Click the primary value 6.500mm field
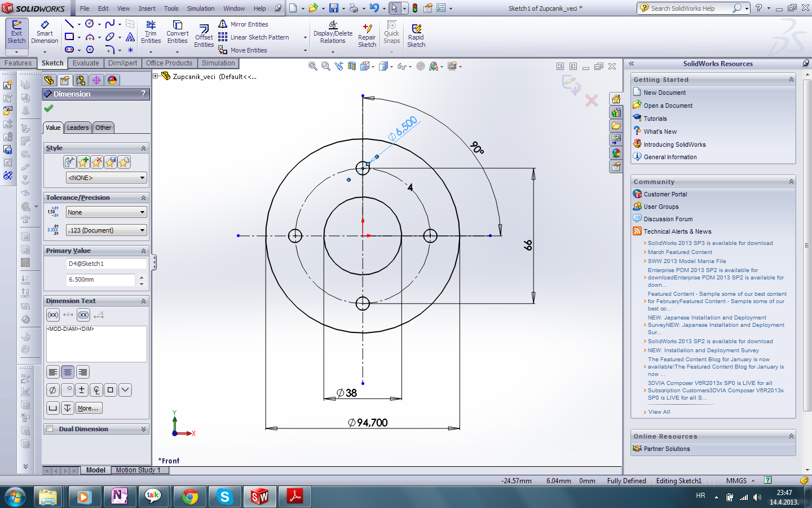 point(100,279)
